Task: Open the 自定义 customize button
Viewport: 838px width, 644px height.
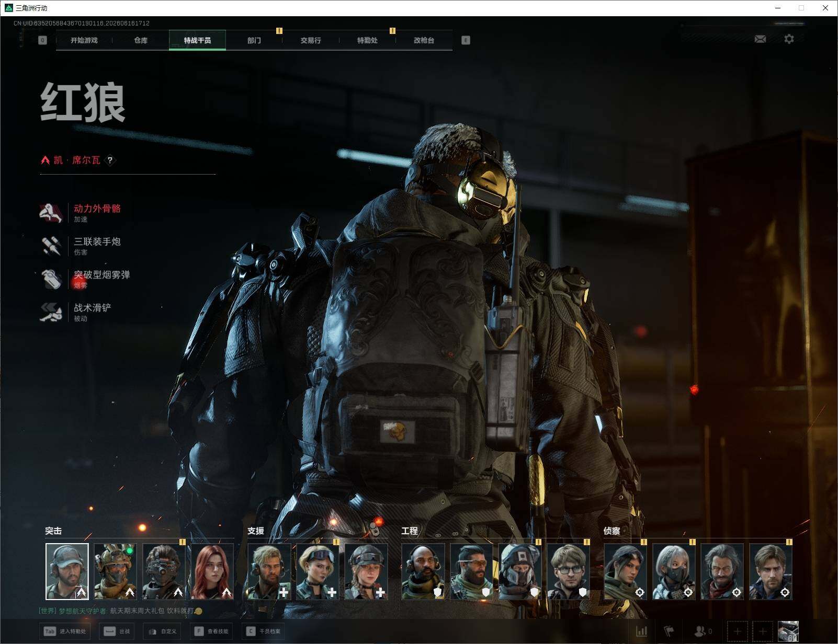Action: point(163,631)
